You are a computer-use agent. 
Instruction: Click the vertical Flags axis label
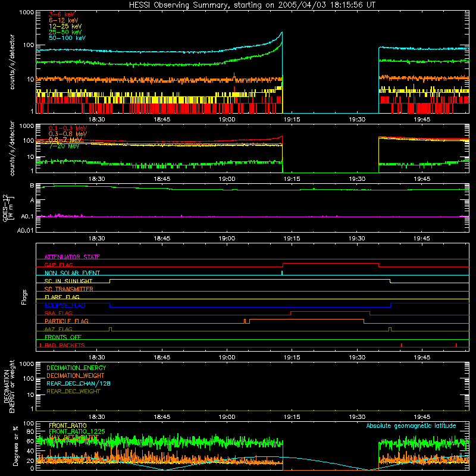pyautogui.click(x=24, y=297)
